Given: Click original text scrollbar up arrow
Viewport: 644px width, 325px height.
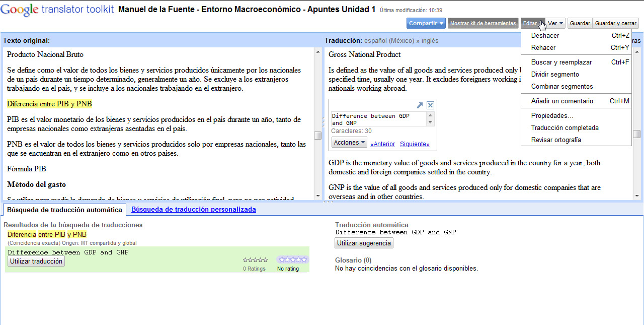Looking at the screenshot, I should point(317,52).
